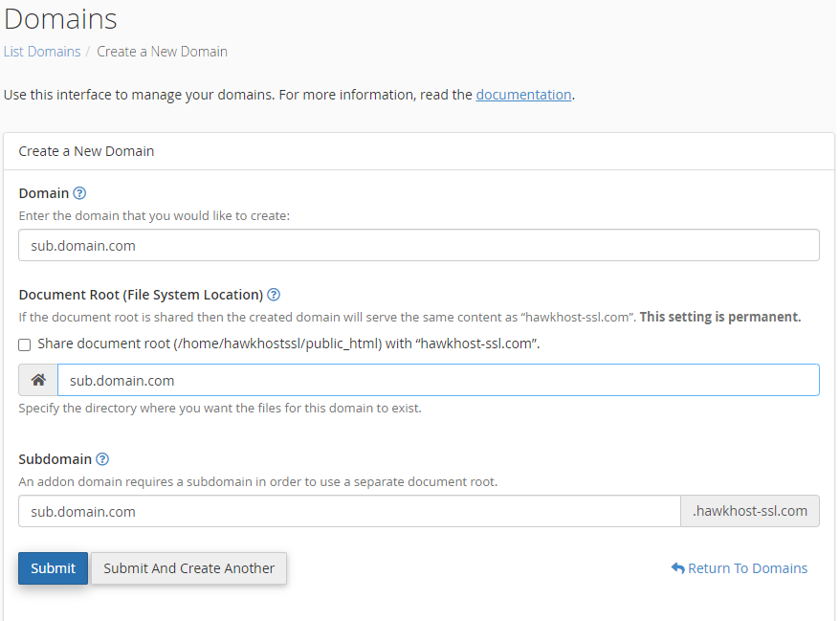Focus the Domain name input field

pyautogui.click(x=418, y=246)
